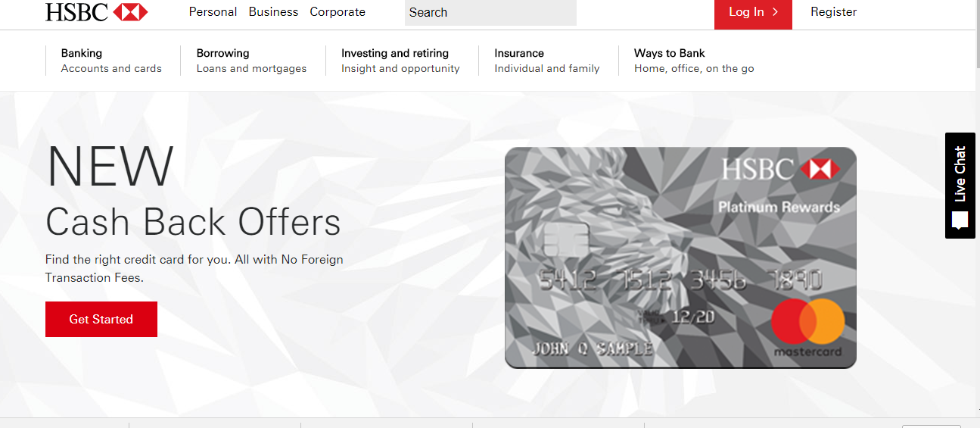Click the chip on the credit card image

565,239
